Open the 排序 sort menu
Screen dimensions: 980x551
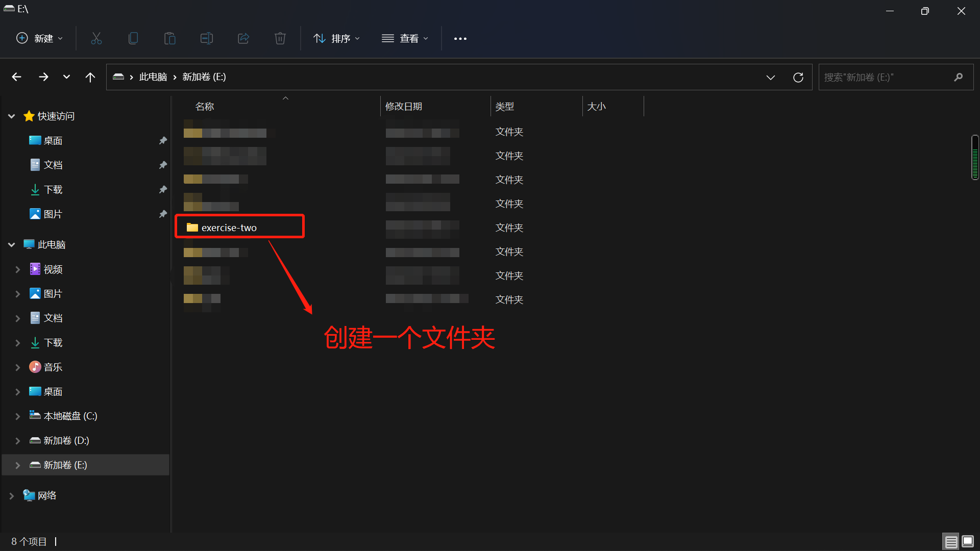point(337,38)
